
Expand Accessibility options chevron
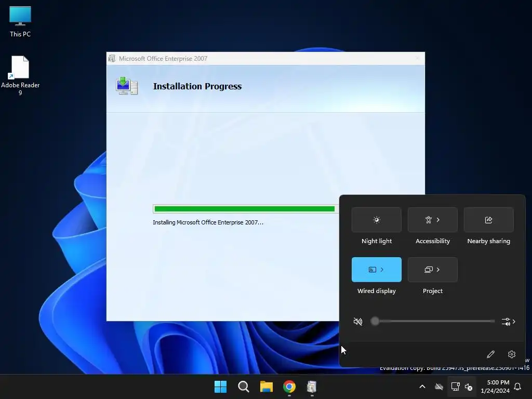click(438, 220)
